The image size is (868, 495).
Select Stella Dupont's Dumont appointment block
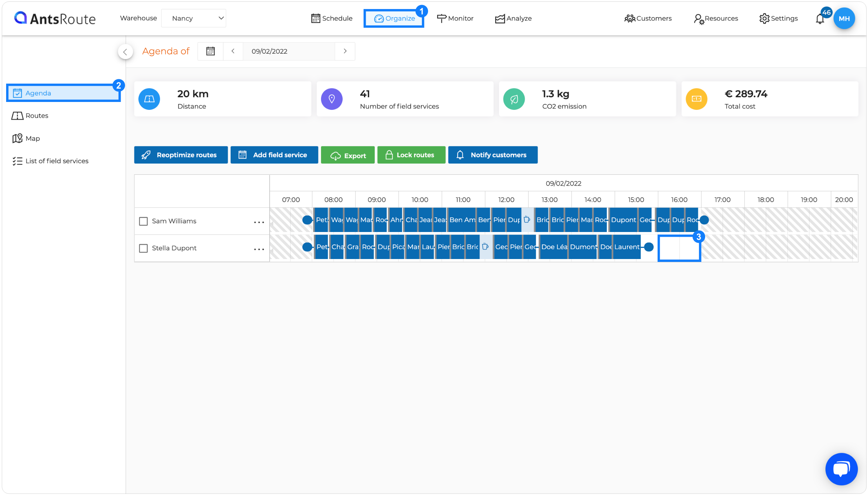coord(583,247)
